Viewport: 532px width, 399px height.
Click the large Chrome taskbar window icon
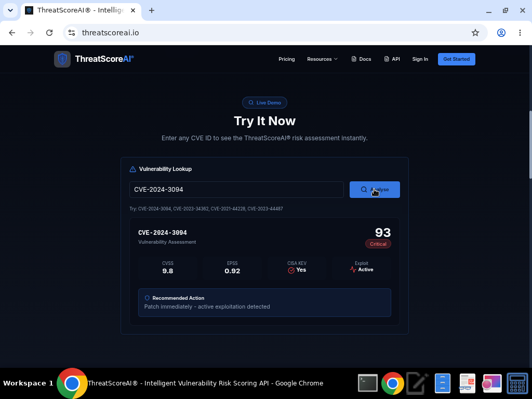click(x=72, y=383)
